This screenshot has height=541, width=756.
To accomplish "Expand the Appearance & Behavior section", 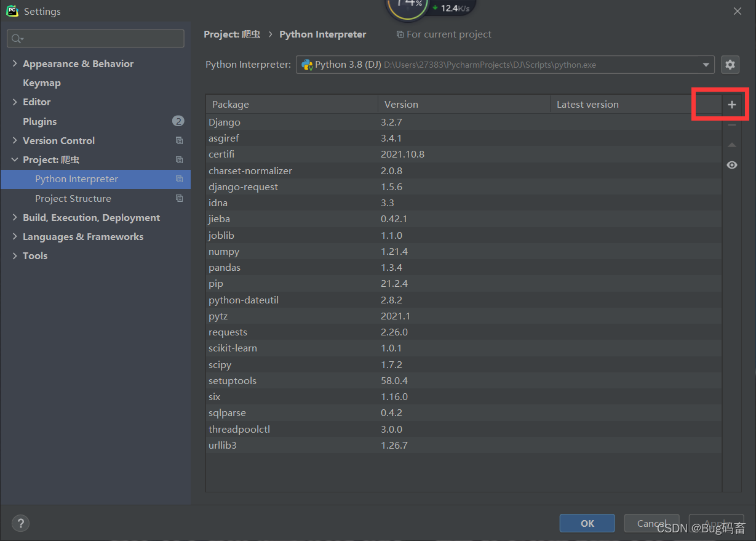I will (x=15, y=63).
